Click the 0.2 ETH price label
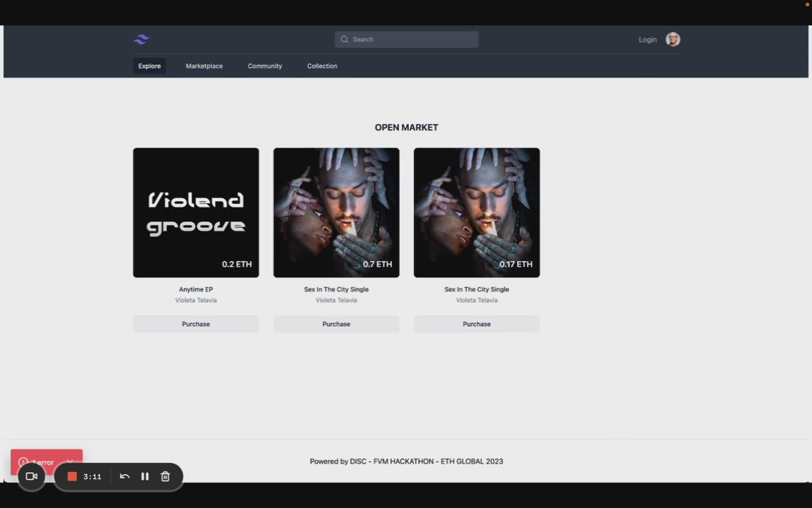The height and width of the screenshot is (508, 812). tap(237, 264)
